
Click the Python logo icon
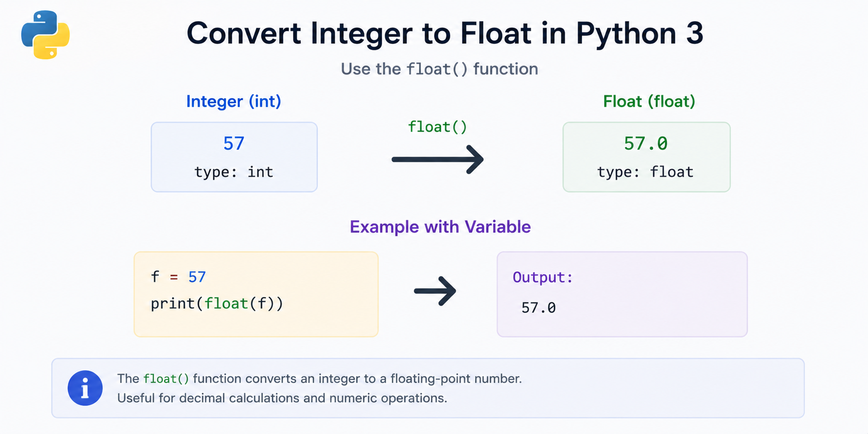pos(46,35)
